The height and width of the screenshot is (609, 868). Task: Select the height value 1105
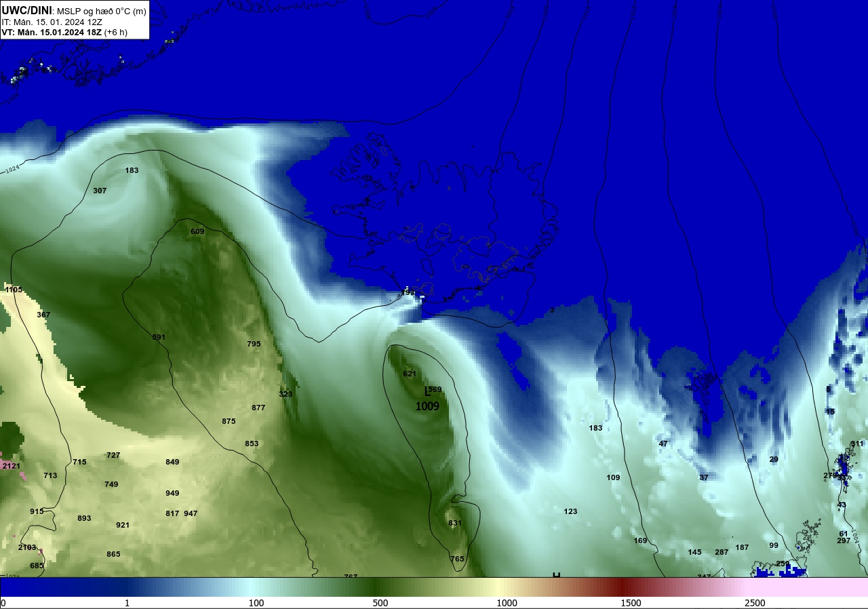pyautogui.click(x=14, y=290)
